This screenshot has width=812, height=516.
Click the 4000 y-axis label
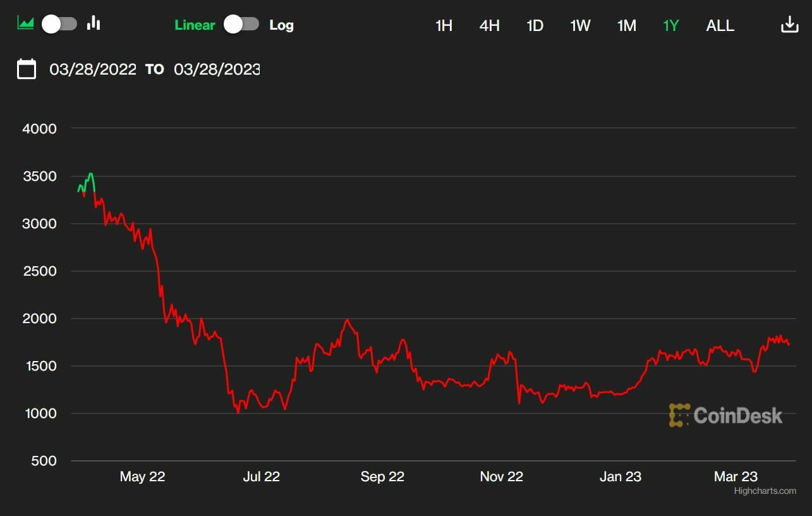pyautogui.click(x=39, y=129)
